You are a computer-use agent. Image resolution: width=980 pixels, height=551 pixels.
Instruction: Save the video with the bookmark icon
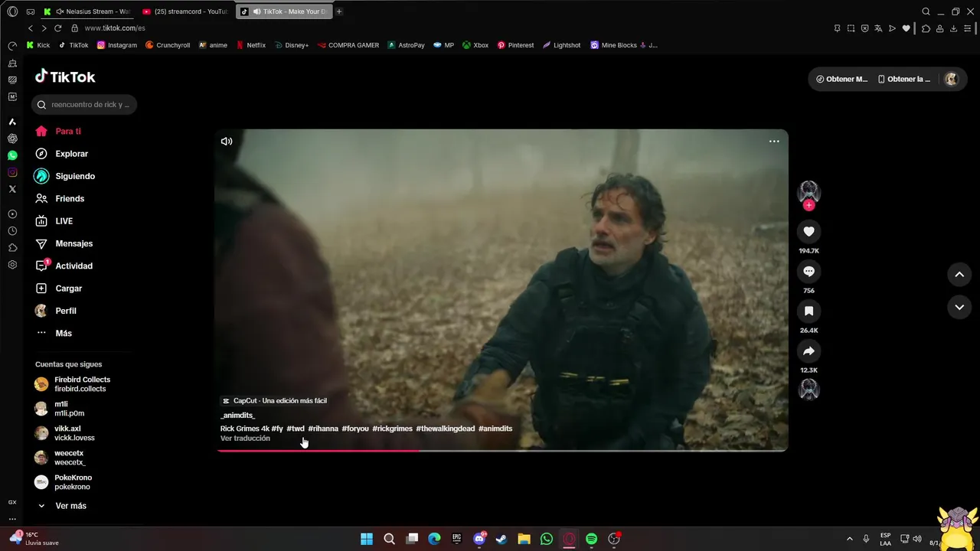[808, 311]
